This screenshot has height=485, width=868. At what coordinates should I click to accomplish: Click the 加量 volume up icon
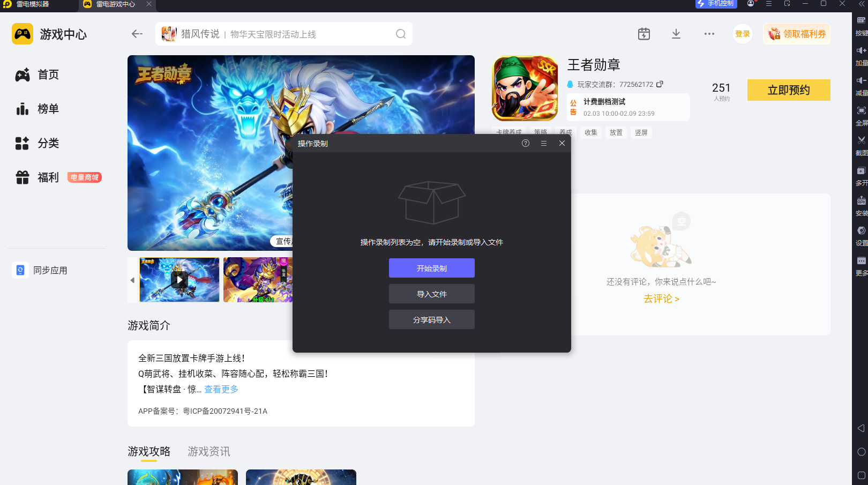point(861,50)
